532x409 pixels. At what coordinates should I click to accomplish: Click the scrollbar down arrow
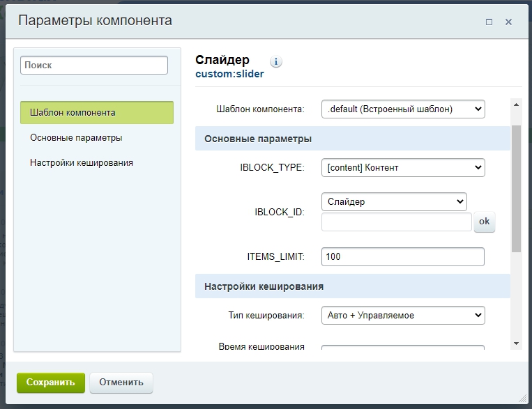[516, 344]
